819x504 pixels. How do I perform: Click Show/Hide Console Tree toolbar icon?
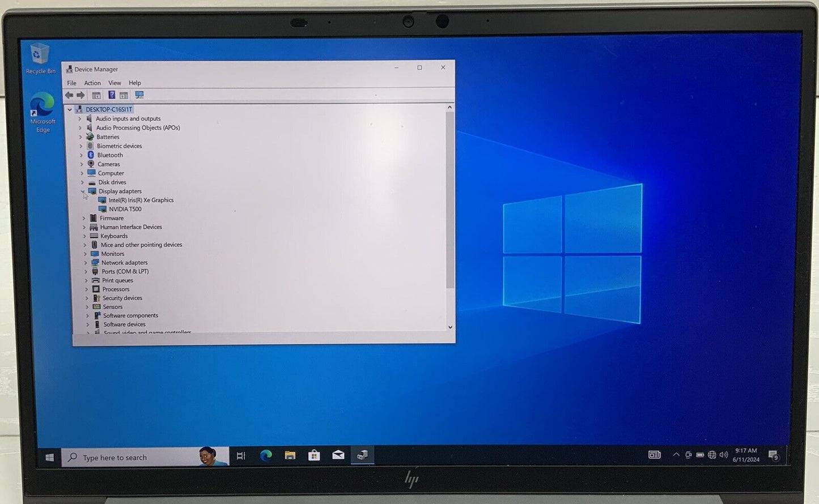pos(96,95)
